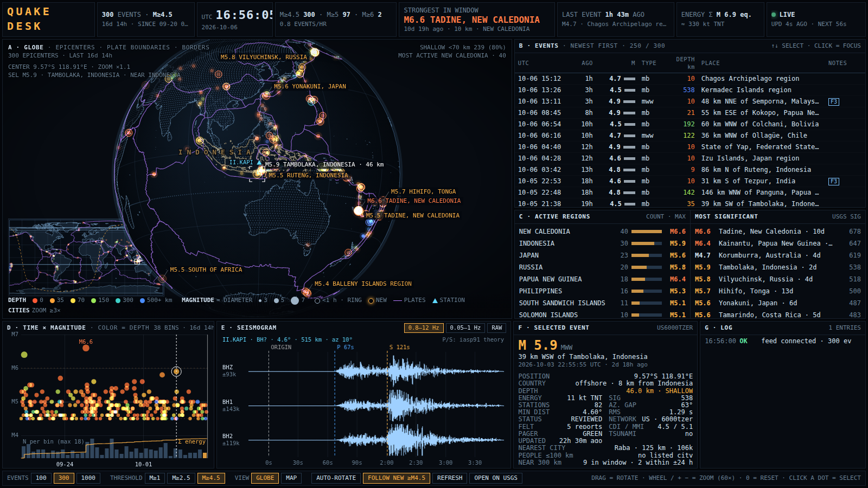Click the red 0 km depth swatch
Image resolution: width=868 pixels, height=488 pixels.
[x=35, y=300]
